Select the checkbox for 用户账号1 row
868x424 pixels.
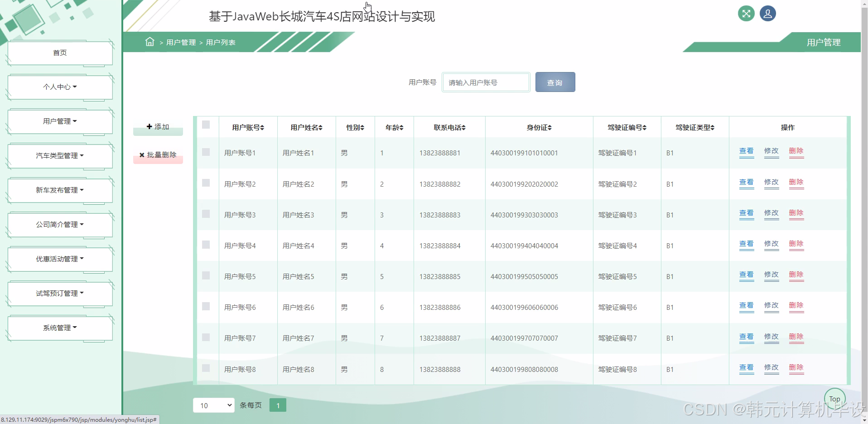(206, 152)
